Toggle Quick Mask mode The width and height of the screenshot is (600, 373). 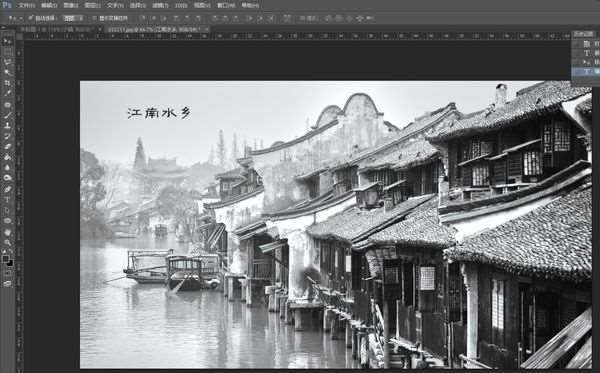coord(7,273)
